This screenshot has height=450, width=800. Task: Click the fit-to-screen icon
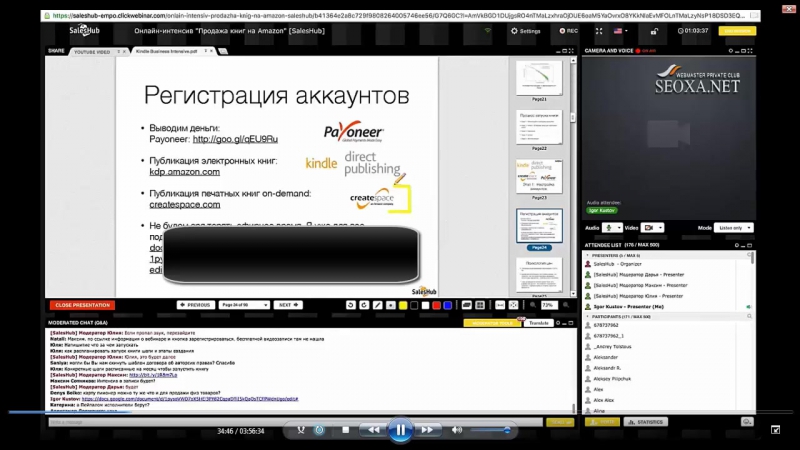coord(514,305)
